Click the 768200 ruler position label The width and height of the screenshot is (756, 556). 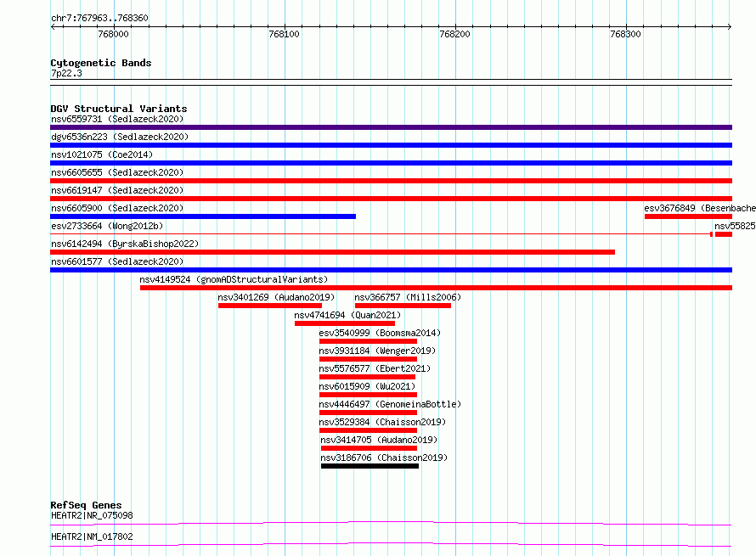(x=454, y=34)
